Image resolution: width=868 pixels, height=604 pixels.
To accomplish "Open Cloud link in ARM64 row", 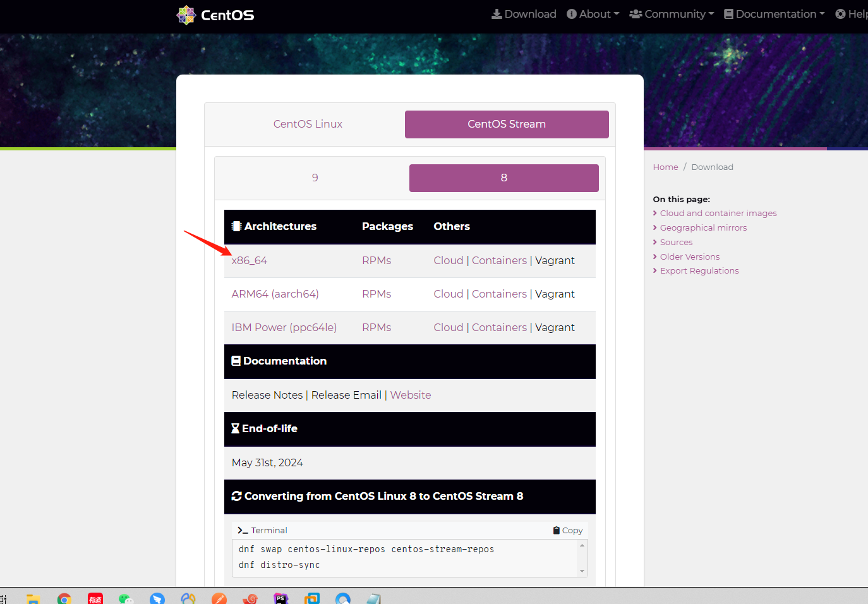I will coord(449,294).
